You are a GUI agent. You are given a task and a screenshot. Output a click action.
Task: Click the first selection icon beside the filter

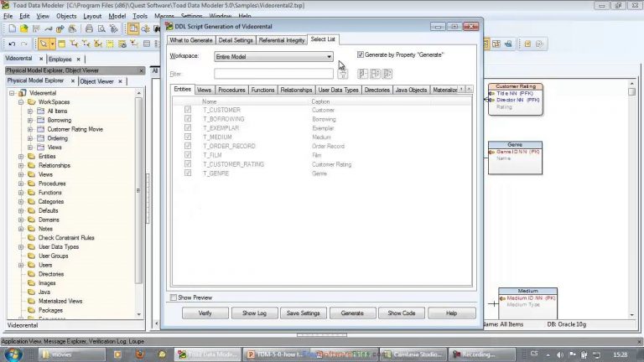coord(362,74)
